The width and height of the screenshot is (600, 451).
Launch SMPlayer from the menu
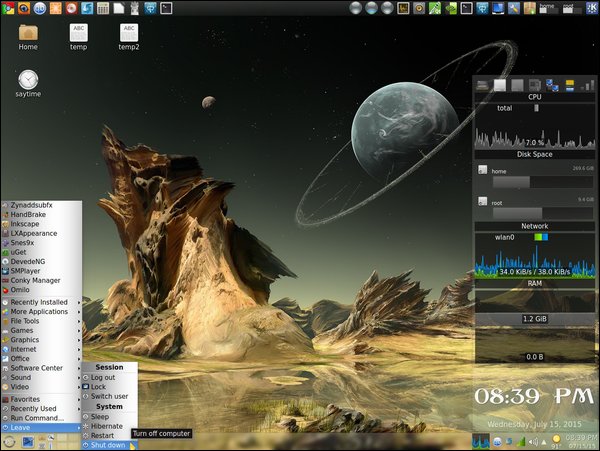(41, 271)
